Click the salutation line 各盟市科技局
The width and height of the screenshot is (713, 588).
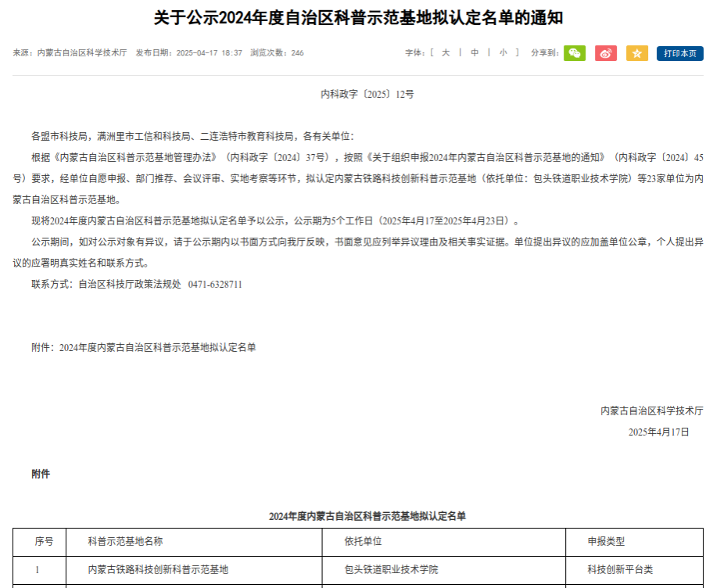(x=192, y=136)
